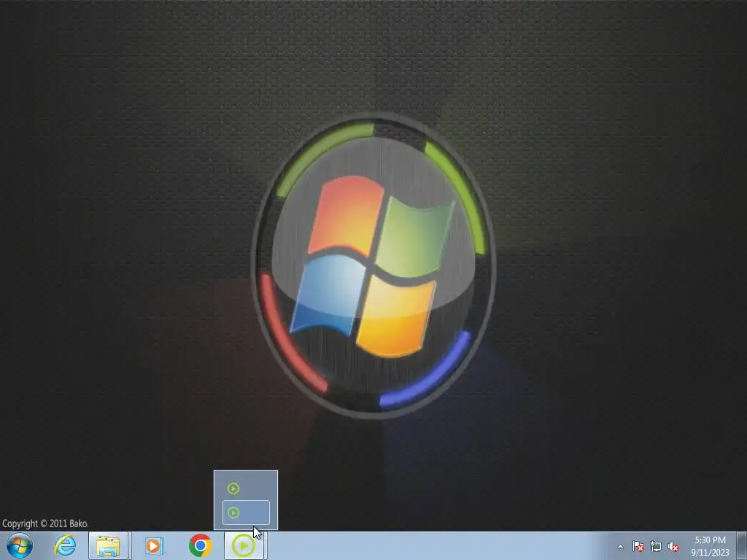Open Windows Media Player from the taskbar

coord(153,545)
